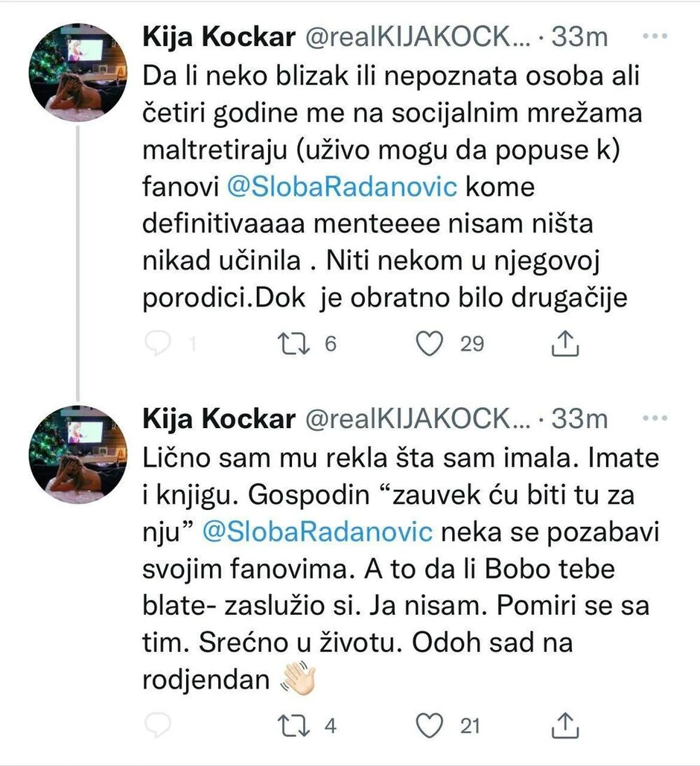Open the second tweet's more options menu
700x766 pixels.
[655, 417]
